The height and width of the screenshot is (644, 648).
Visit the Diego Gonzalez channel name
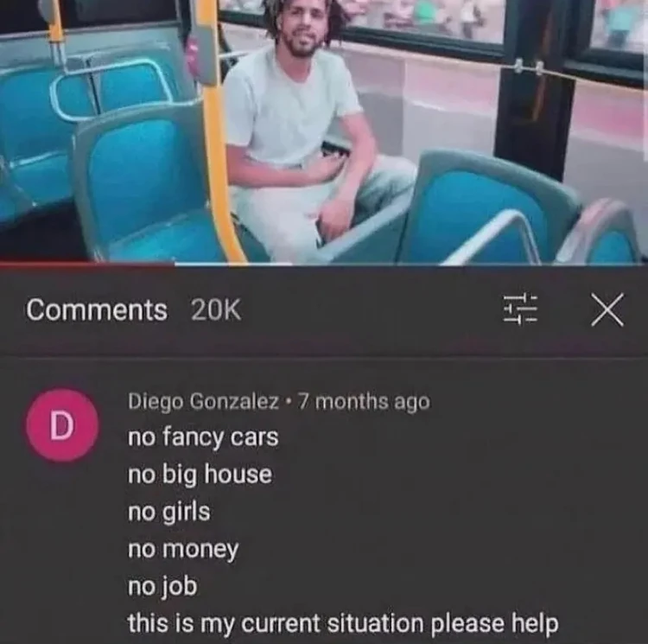(203, 401)
